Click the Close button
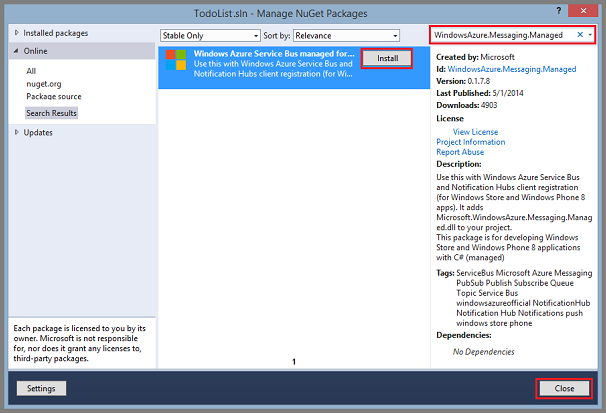This screenshot has height=413, width=606. coord(564,389)
